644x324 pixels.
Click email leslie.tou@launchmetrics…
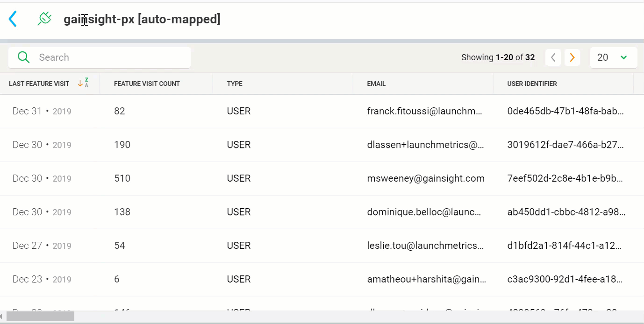pyautogui.click(x=426, y=246)
